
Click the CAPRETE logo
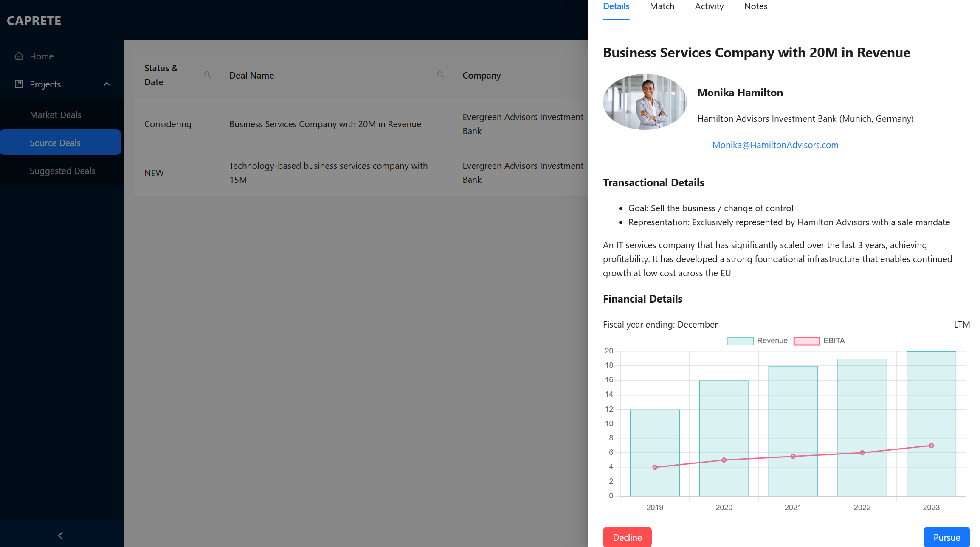(x=34, y=20)
